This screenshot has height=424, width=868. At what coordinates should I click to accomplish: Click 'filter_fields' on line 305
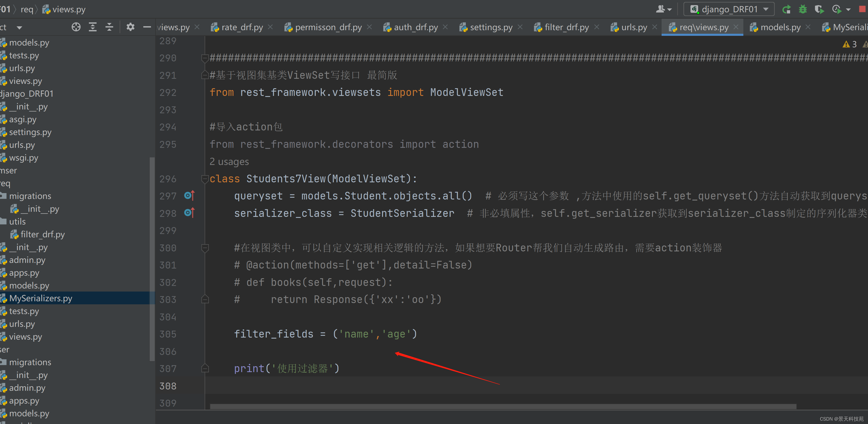[x=274, y=334]
